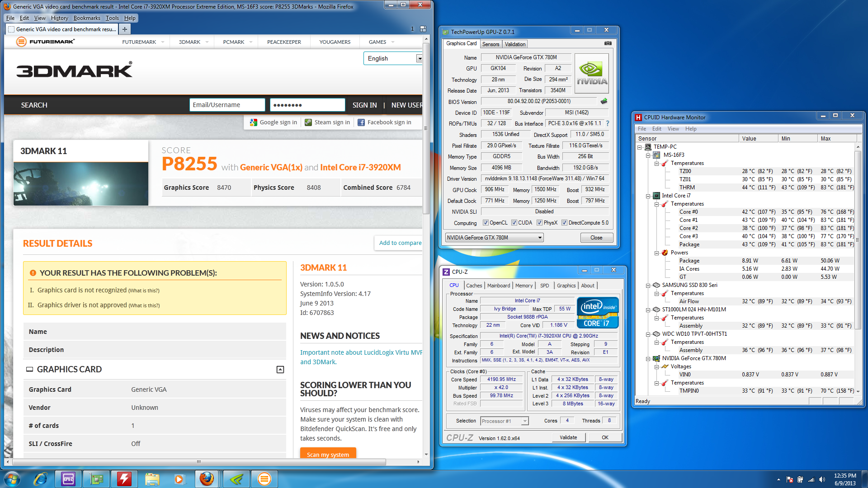Screen dimensions: 868x488
Task: Click the Futuremark logo icon
Action: coord(21,42)
